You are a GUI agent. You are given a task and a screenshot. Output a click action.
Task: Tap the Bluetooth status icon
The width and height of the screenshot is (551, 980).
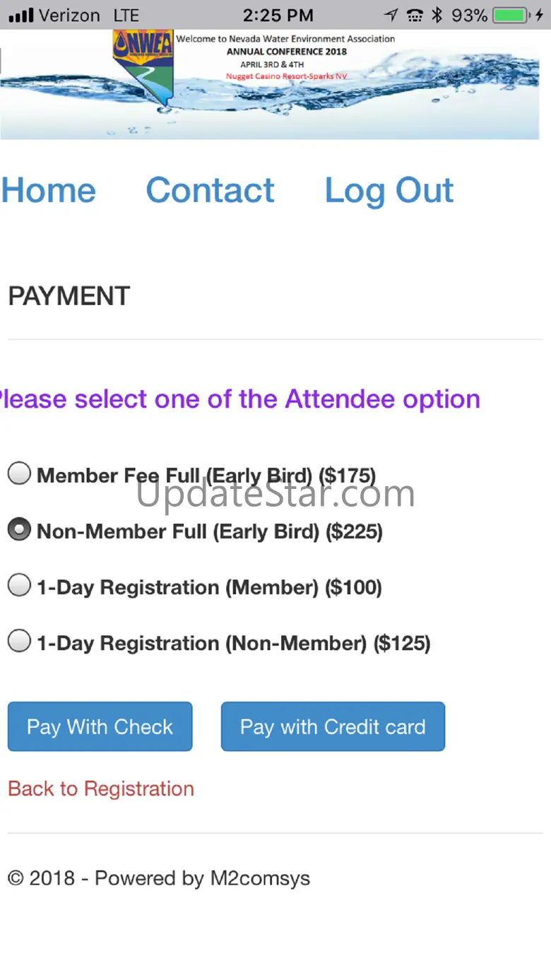tap(437, 15)
